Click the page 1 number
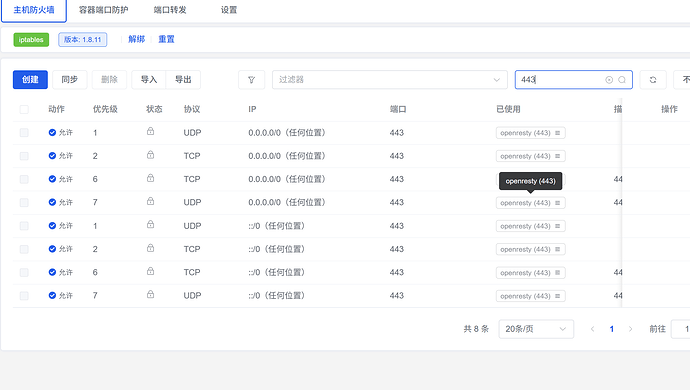 (x=612, y=329)
